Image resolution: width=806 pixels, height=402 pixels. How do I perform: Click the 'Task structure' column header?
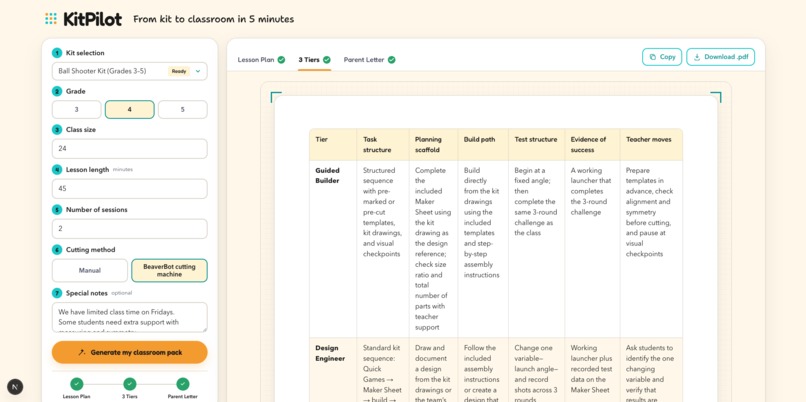click(383, 144)
